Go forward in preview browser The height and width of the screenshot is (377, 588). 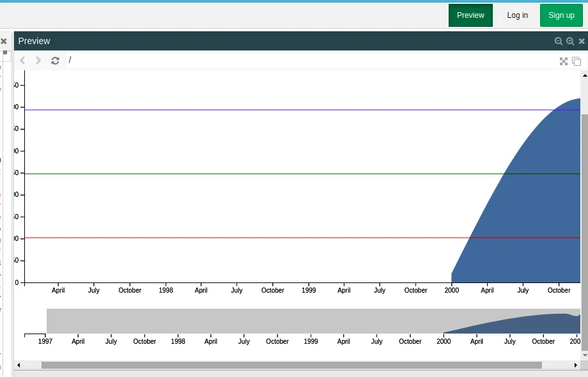38,60
